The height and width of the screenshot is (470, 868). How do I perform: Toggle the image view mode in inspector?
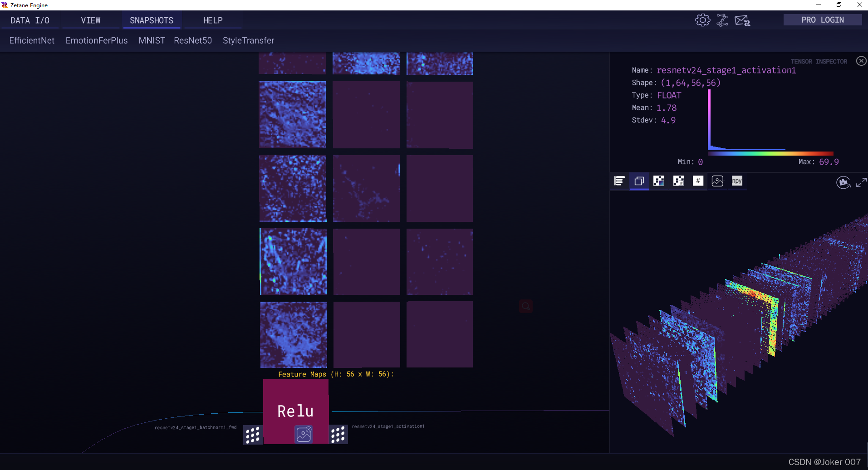tap(717, 181)
